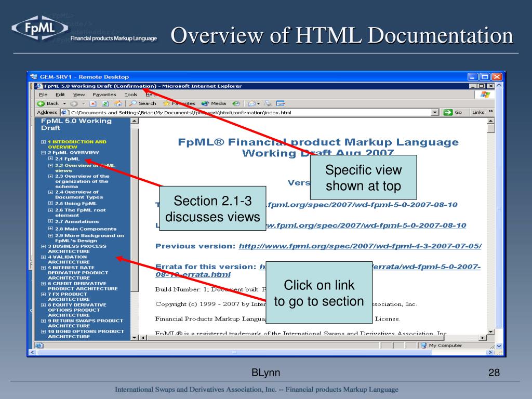Expand the Links toolbar chevron
532x399 pixels.
pos(490,111)
